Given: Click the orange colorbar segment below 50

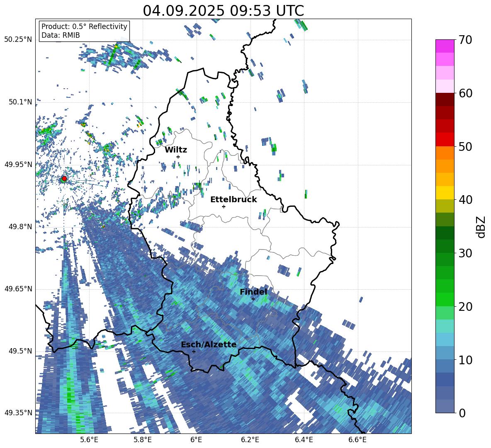Looking at the screenshot, I should [x=445, y=153].
